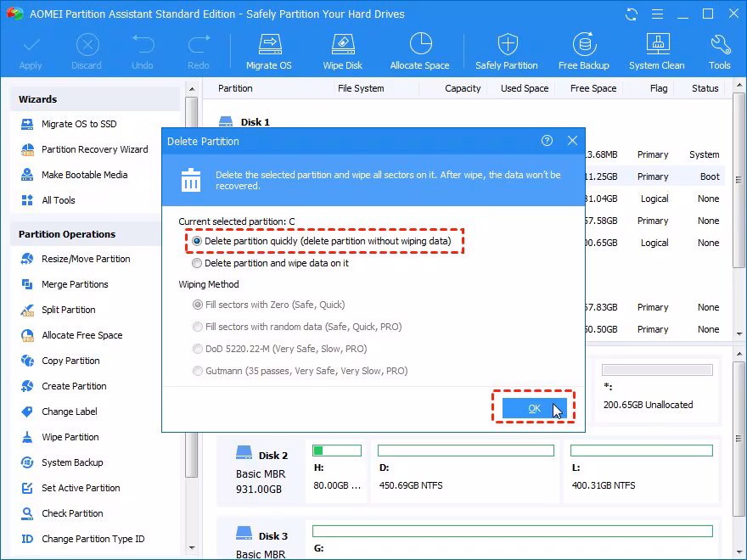Select the H: 80.00GB partition on Disk 2
Viewport: 747px width, 560px height.
(337, 470)
